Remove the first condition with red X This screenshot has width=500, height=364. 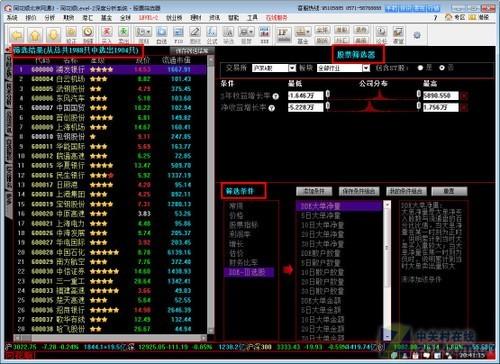tap(464, 96)
